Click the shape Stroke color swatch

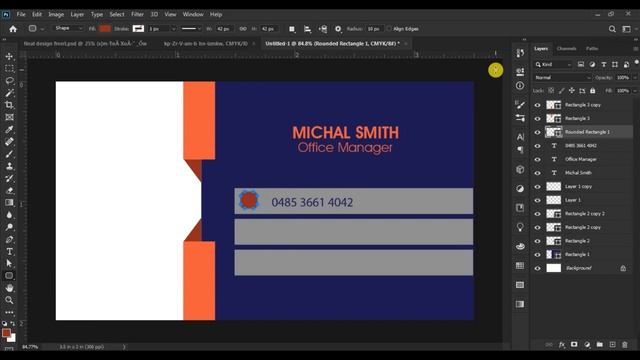pos(138,29)
